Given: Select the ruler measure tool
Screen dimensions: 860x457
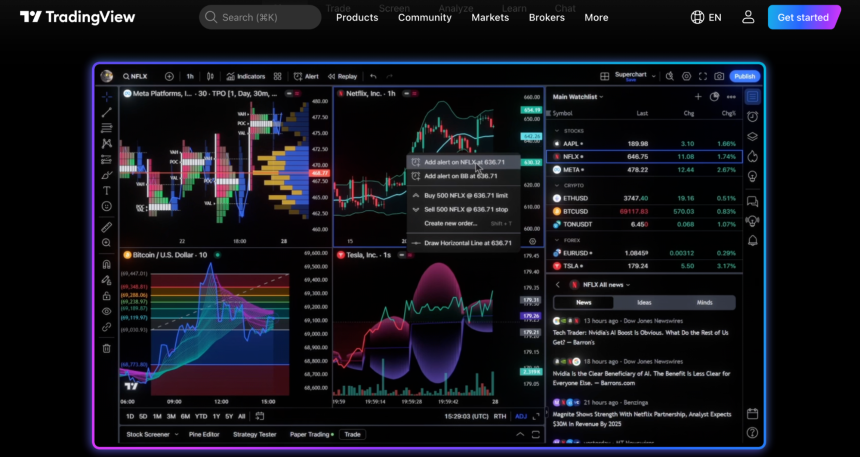Looking at the screenshot, I should (106, 227).
